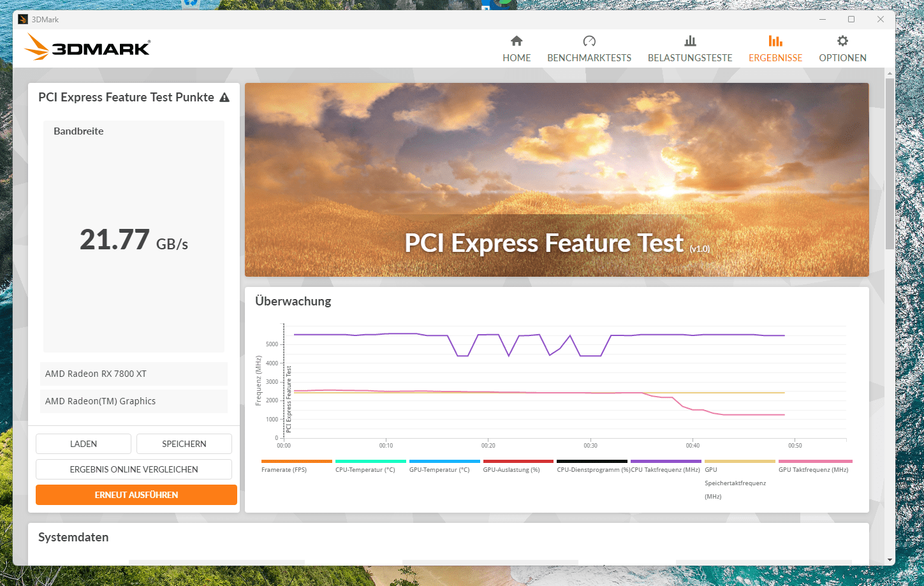
Task: Click the 00:20 time marker on chart
Action: [x=488, y=446]
